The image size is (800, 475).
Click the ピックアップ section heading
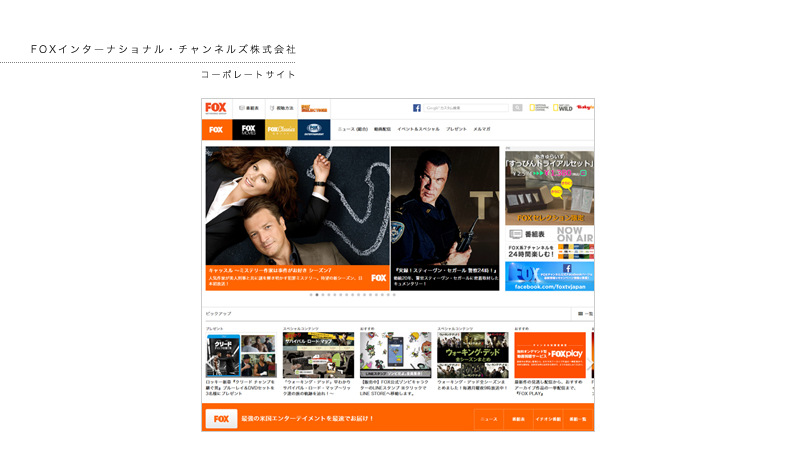point(218,314)
